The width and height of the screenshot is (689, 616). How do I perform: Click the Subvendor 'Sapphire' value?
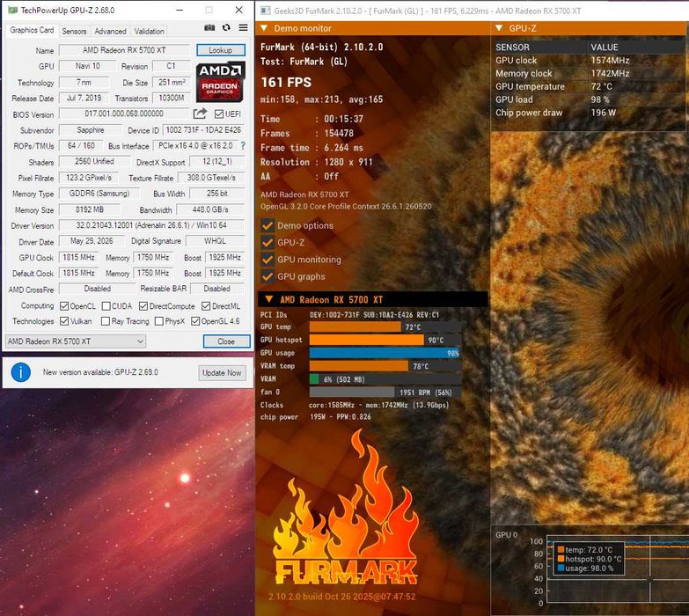90,130
